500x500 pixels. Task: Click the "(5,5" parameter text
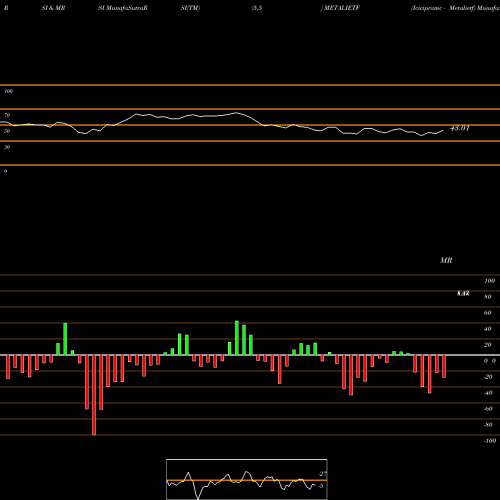pos(257,8)
